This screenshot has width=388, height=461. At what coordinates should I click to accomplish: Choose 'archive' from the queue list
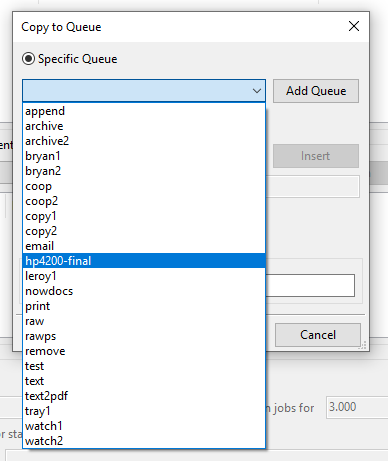[x=144, y=126]
